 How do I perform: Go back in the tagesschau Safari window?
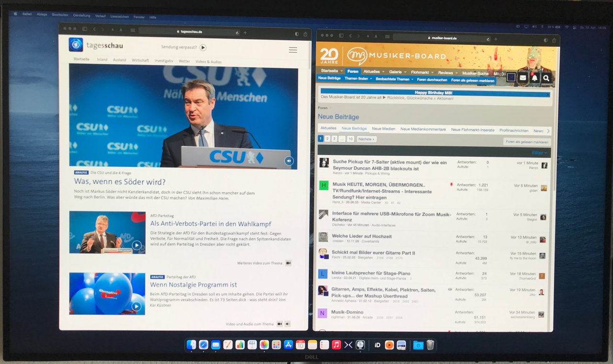click(94, 29)
